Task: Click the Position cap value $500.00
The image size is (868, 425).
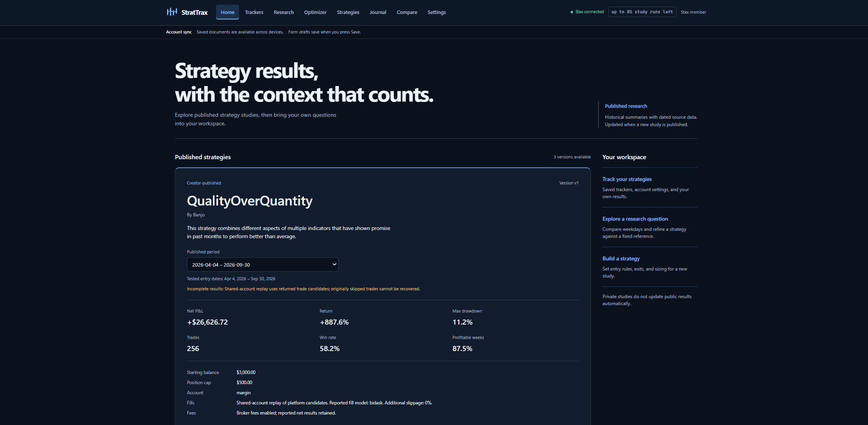Action: tap(244, 383)
